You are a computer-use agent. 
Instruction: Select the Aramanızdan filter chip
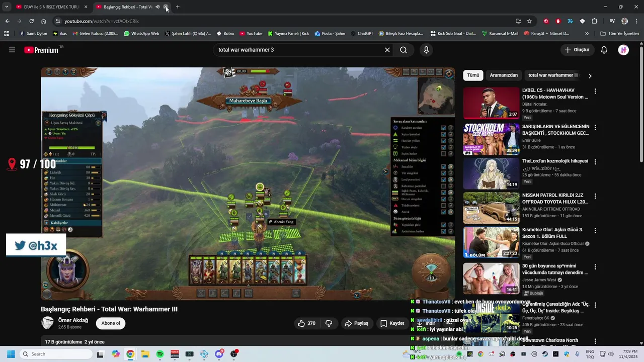tap(504, 75)
